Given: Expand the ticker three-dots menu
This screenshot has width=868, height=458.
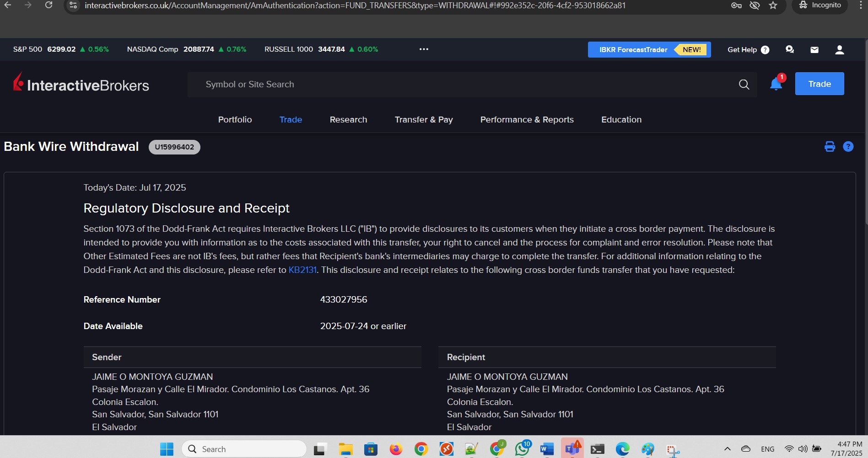Looking at the screenshot, I should 424,49.
